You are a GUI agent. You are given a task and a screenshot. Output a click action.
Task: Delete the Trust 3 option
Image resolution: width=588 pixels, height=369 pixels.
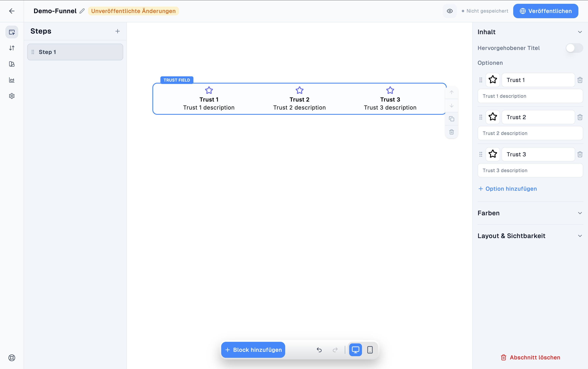(x=580, y=154)
